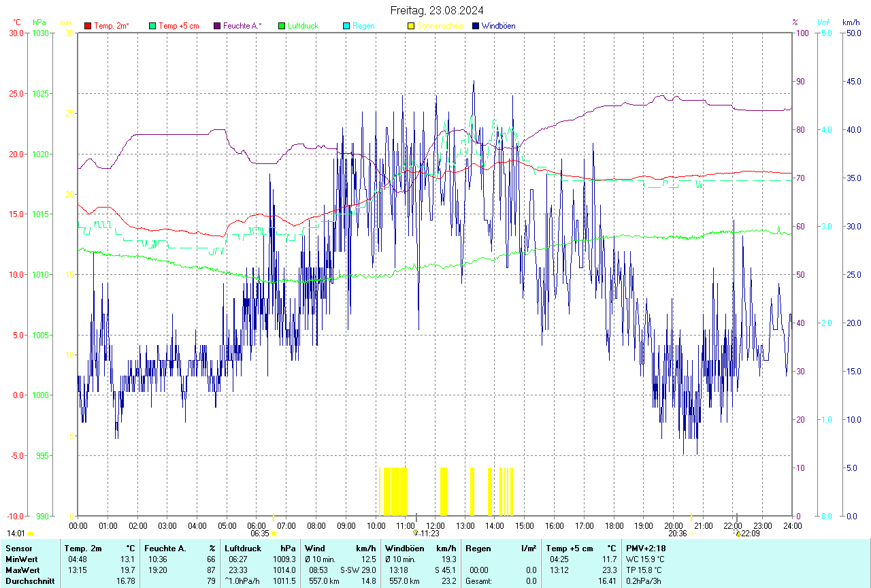Click the PMV+2:18 header
This screenshot has width=871, height=588.
coord(646,548)
